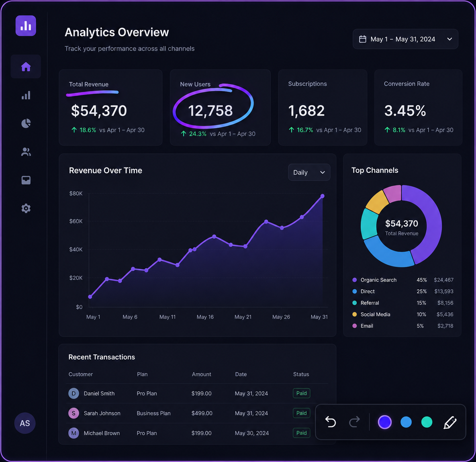This screenshot has height=462, width=476.
Task: Click the May 31 data point on chart
Action: [323, 196]
